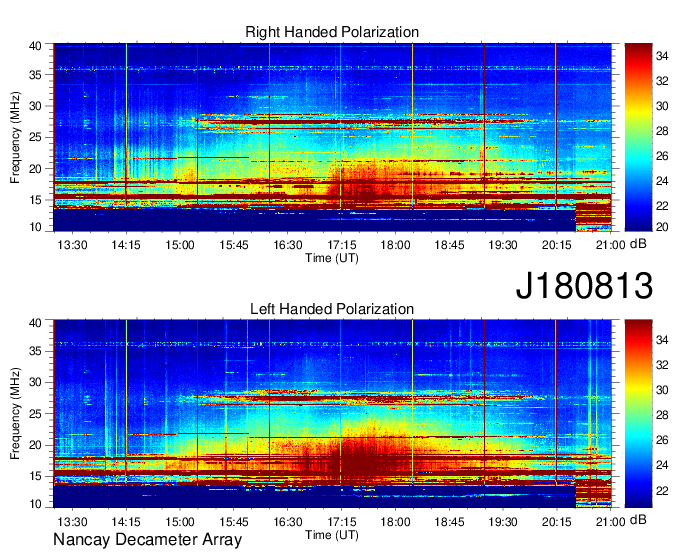Click the "Right Handed Polarization" plot title
The image size is (680, 552).
pos(332,32)
